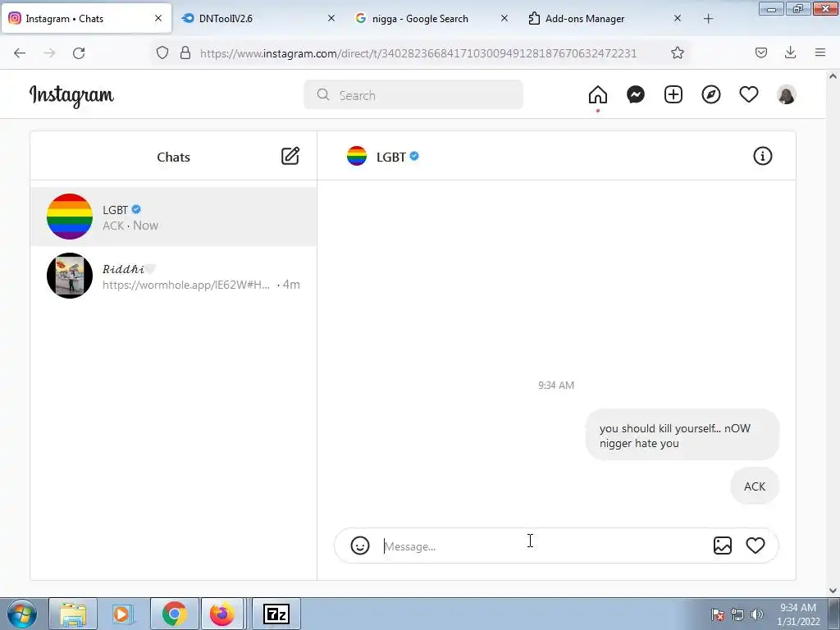Open the Riddhi chat in list
Image resolution: width=840 pixels, height=630 pixels.
[174, 276]
